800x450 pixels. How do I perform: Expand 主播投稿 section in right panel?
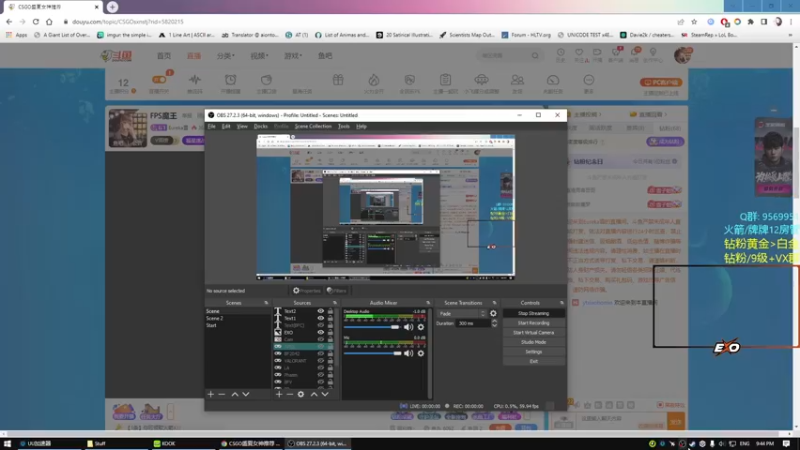(588, 114)
